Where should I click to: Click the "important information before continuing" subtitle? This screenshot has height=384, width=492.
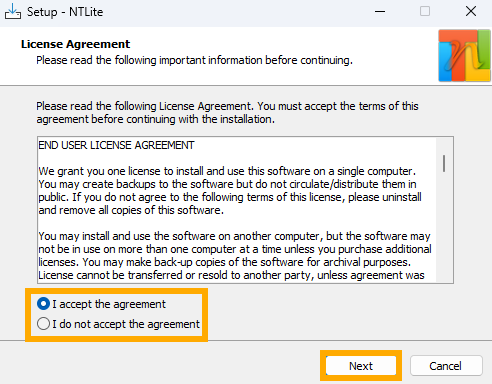coord(256,60)
